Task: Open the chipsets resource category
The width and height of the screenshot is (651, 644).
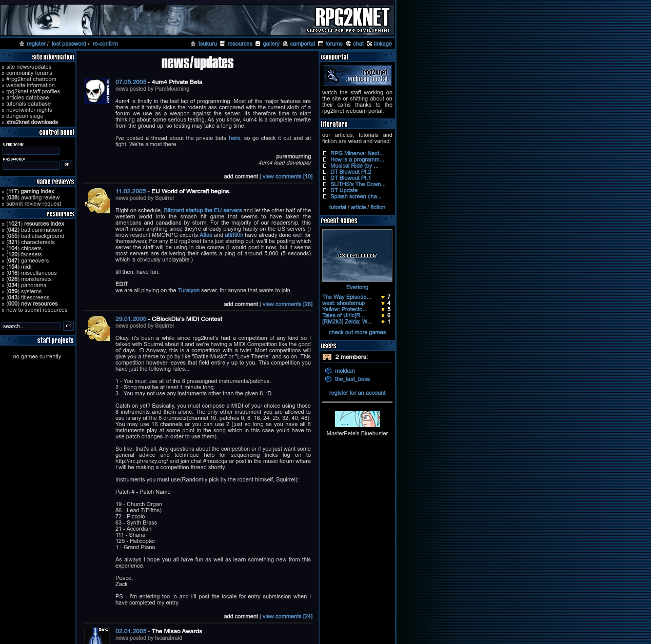Action: click(31, 248)
